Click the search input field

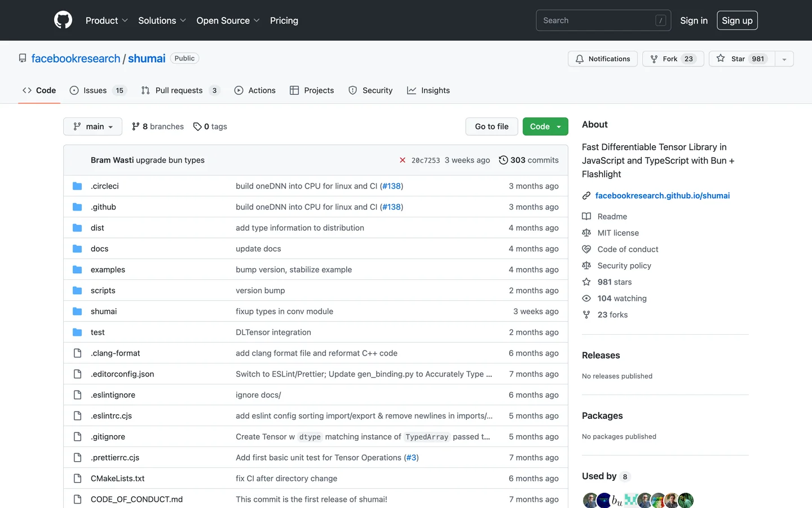point(603,20)
